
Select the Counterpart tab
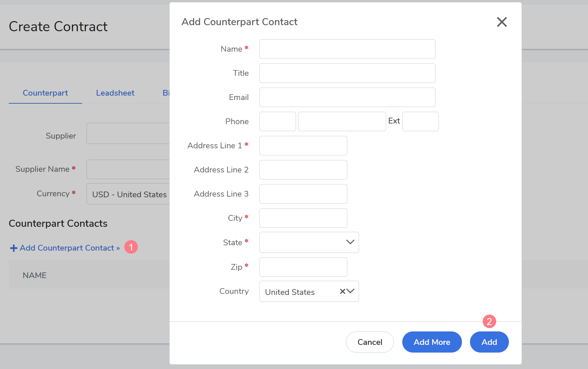pyautogui.click(x=45, y=93)
